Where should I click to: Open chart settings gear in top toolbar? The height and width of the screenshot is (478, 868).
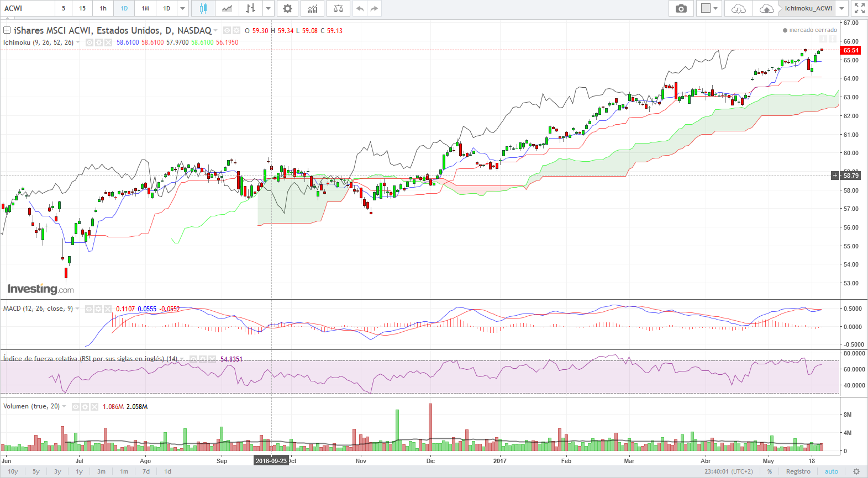[x=287, y=8]
